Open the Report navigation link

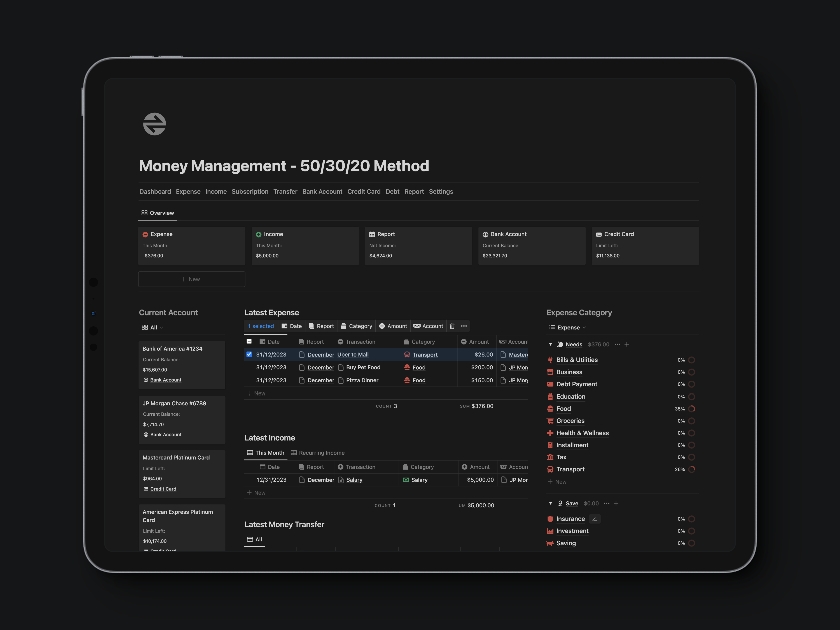pyautogui.click(x=414, y=191)
